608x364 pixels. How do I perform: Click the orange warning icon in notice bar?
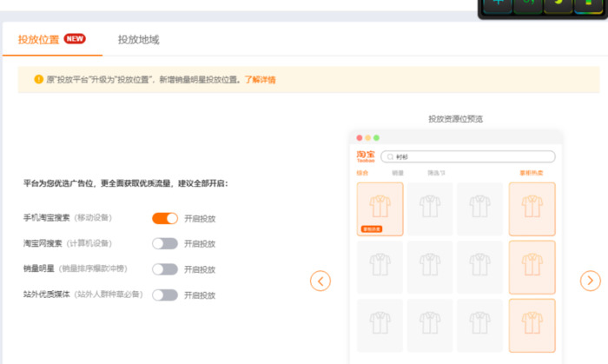[38, 80]
